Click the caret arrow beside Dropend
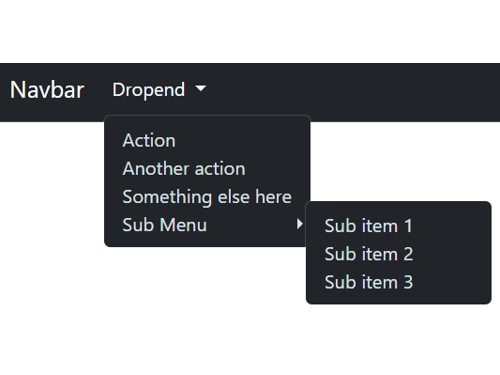Image resolution: width=500 pixels, height=375 pixels. tap(201, 89)
